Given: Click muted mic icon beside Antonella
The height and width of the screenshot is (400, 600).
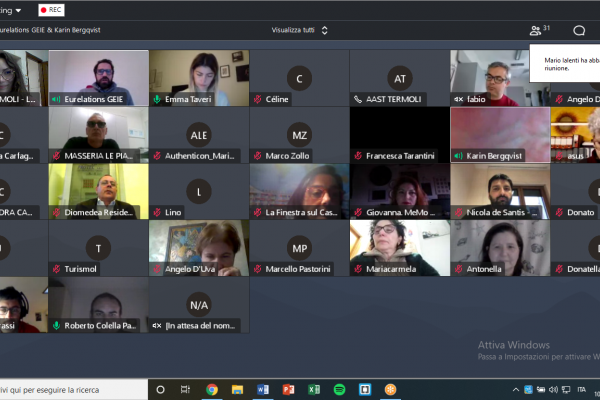Looking at the screenshot, I should [458, 269].
